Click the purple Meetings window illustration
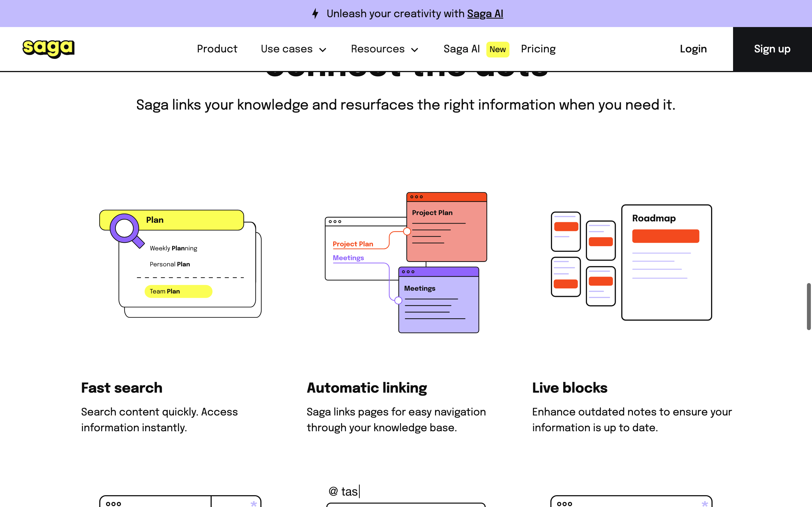This screenshot has width=812, height=507. tap(438, 300)
